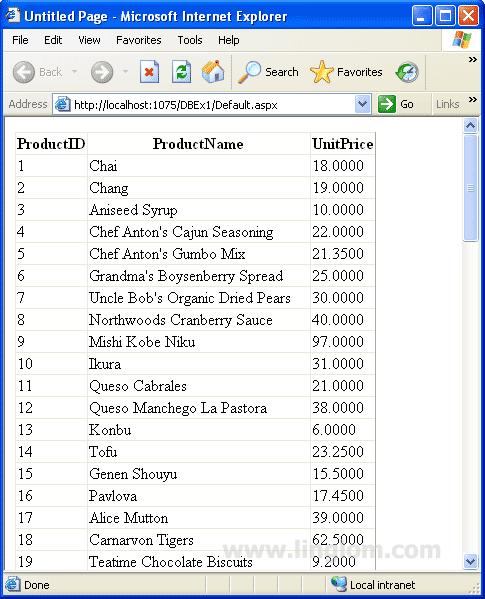Click the Links toolbar label
This screenshot has height=599, width=485.
[448, 104]
